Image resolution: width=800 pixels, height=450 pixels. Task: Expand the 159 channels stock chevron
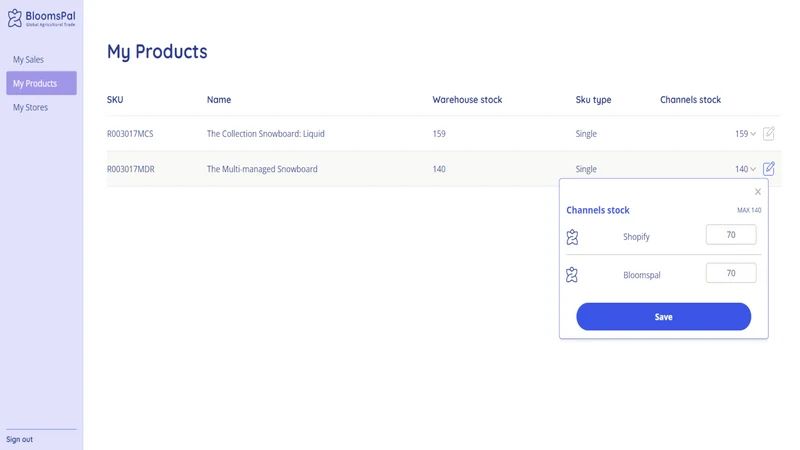753,134
